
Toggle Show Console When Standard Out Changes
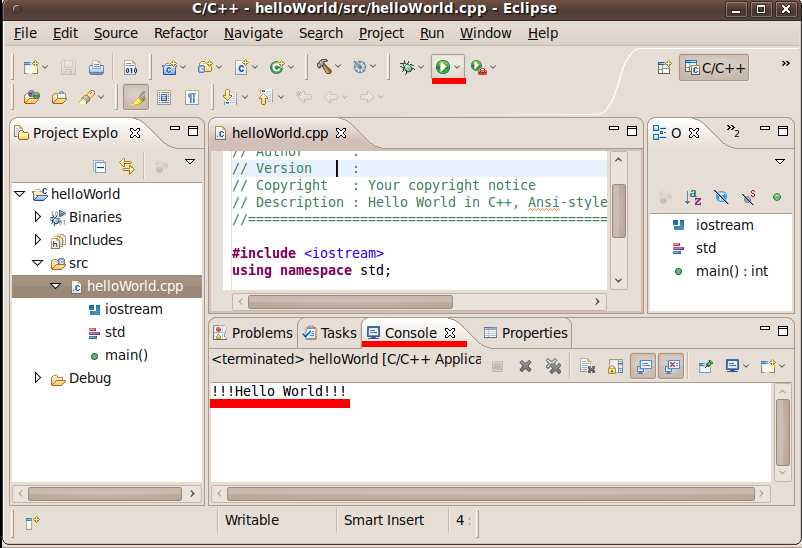pos(643,366)
